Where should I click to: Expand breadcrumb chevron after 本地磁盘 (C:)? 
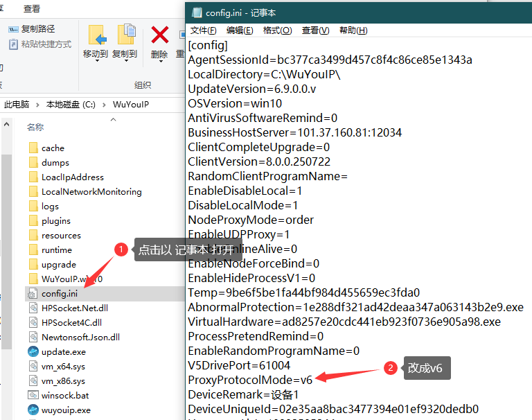click(104, 105)
